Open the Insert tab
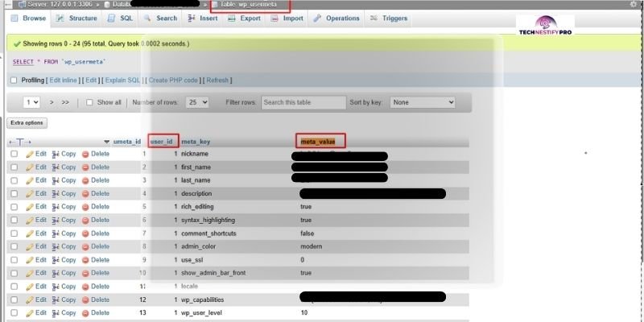Image resolution: width=644 pixels, height=322 pixels. click(203, 19)
